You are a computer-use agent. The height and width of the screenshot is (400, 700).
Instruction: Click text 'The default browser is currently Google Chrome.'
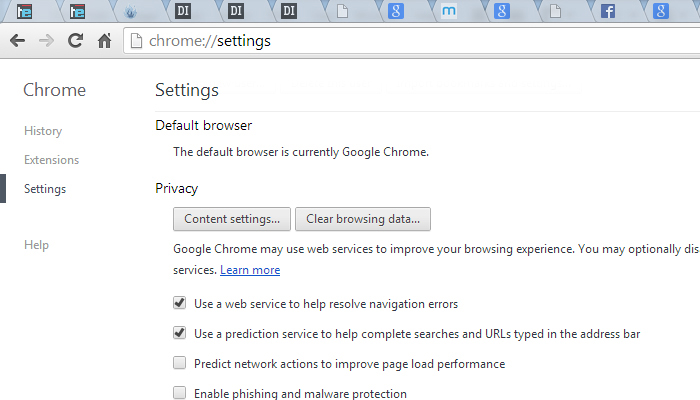(x=301, y=152)
